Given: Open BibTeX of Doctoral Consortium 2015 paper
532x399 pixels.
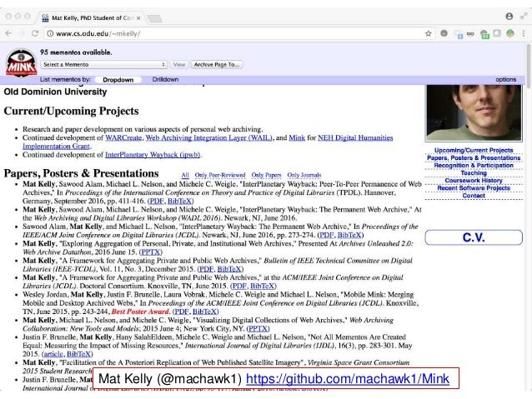Looking at the screenshot, I should coord(263,286).
